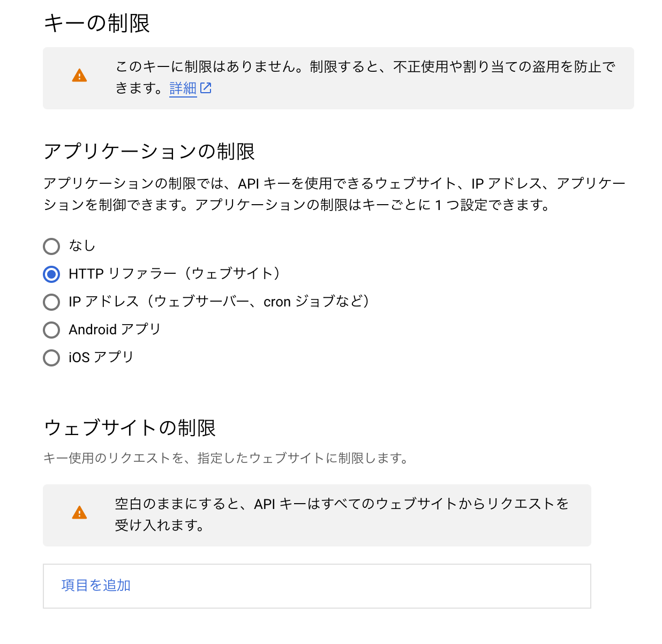
Task: Select HTTP リファラー（ウェブサイト）
Action: [51, 274]
